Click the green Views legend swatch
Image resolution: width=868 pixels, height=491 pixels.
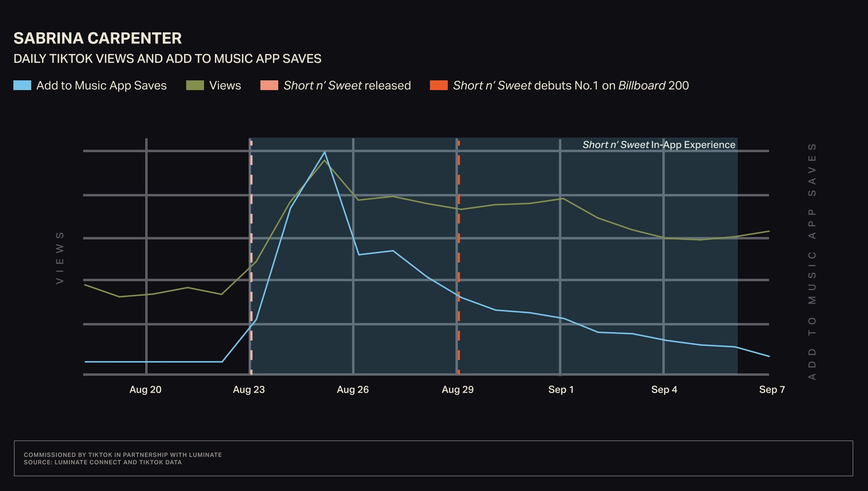click(x=195, y=85)
